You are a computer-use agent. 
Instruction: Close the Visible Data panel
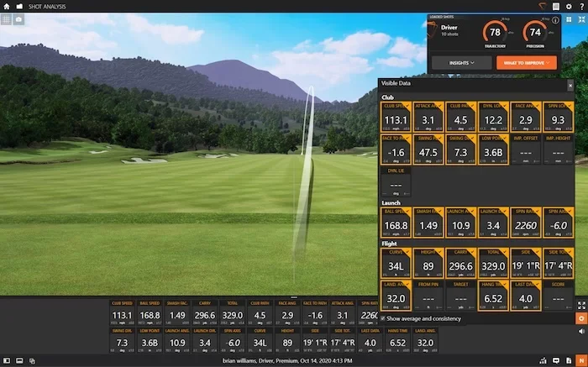570,86
